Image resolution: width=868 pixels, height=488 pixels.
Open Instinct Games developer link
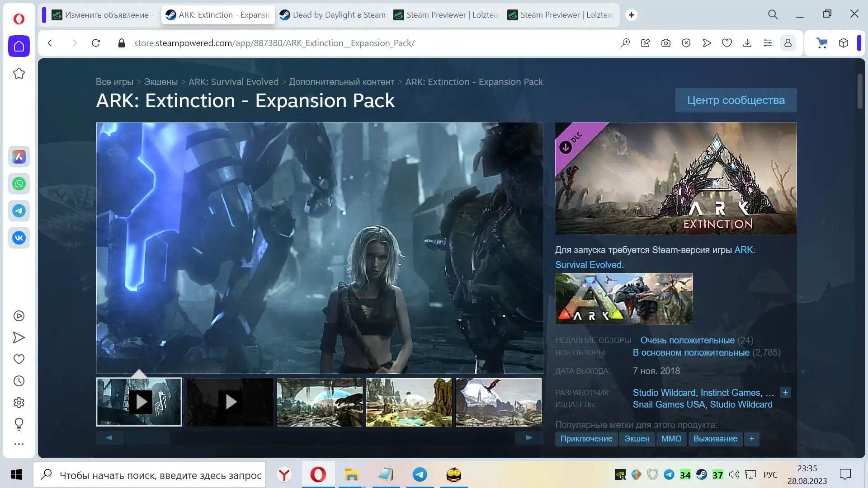tap(730, 393)
